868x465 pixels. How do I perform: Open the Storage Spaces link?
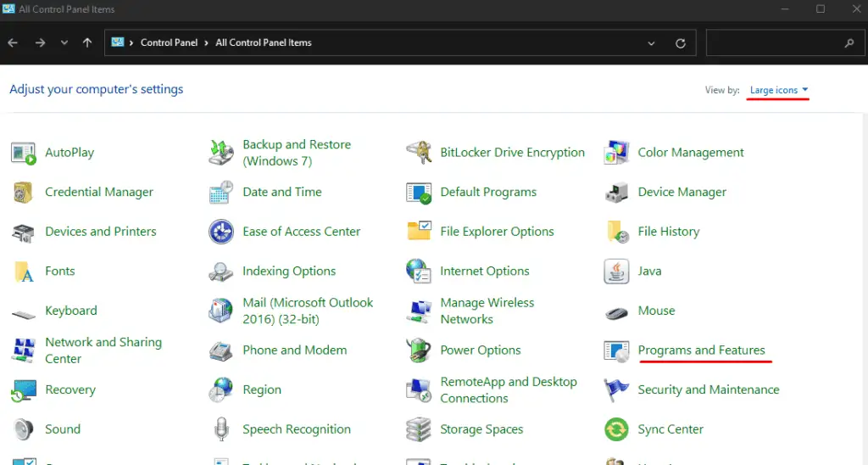tap(481, 429)
